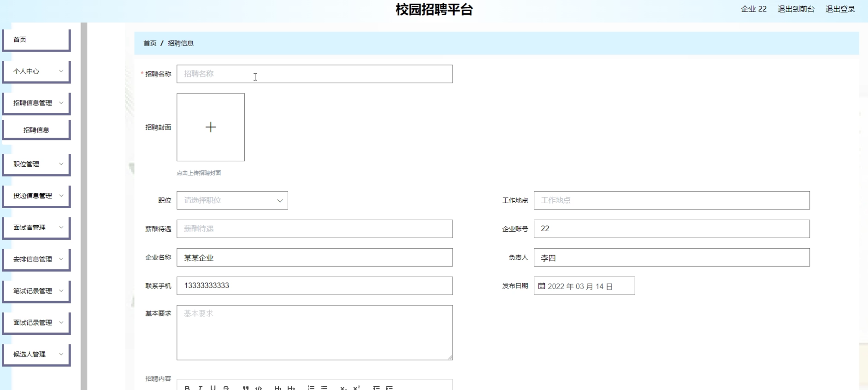Click the plus icon to upload cover
The image size is (868, 390).
[211, 127]
